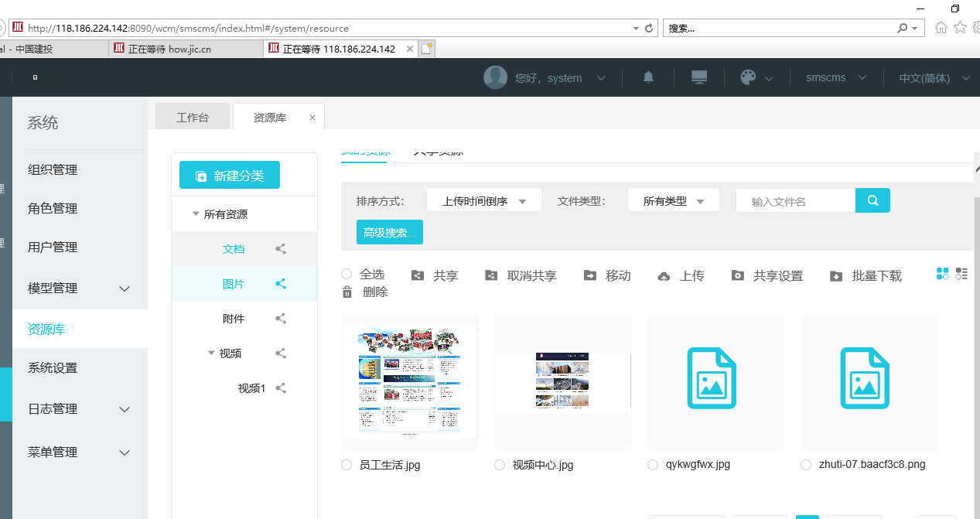The width and height of the screenshot is (980, 519).
Task: Click the magnifier search button beside filename field
Action: [872, 200]
